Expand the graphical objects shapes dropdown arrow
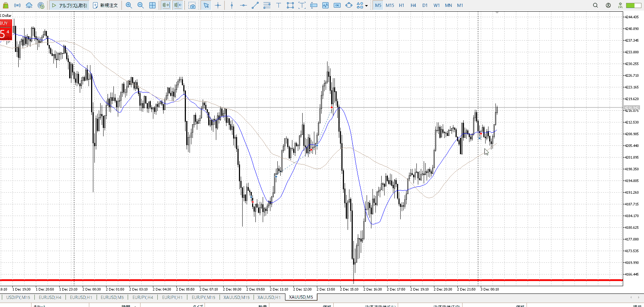The width and height of the screenshot is (644, 307). pos(366,6)
